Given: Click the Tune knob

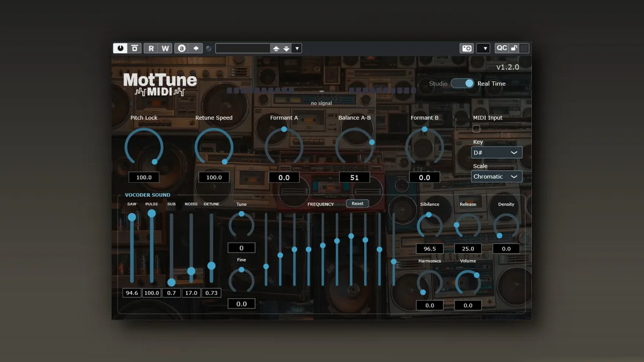Looking at the screenshot, I should (x=241, y=225).
